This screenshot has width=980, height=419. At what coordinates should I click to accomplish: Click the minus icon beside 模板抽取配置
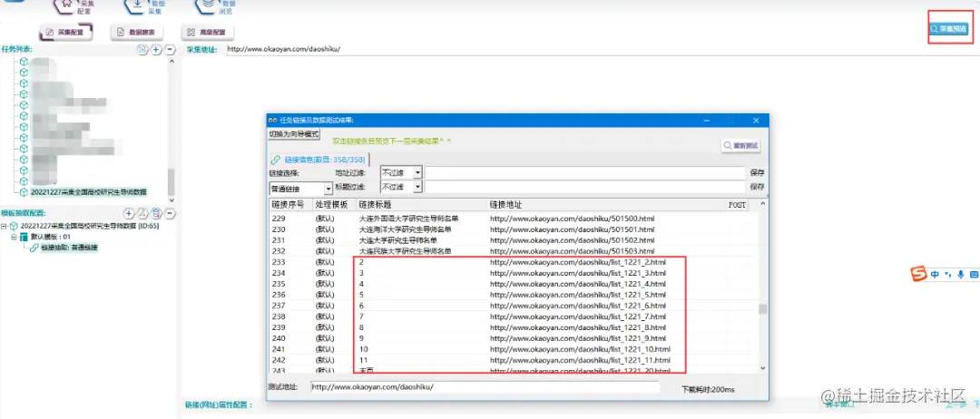(170, 213)
